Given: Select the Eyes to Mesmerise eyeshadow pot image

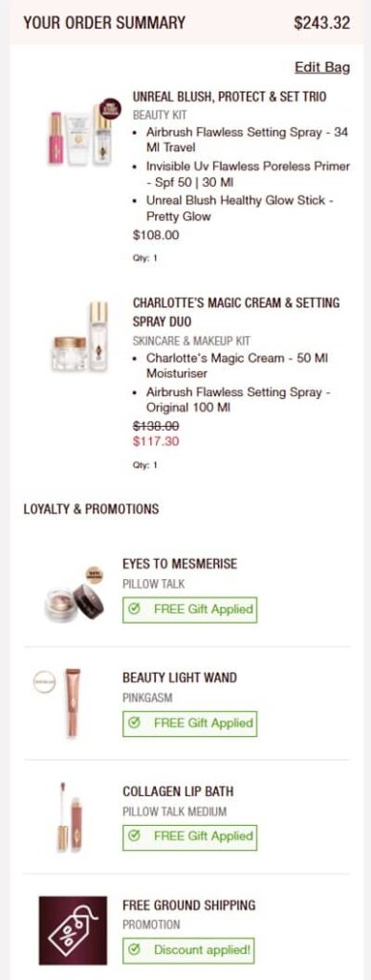Looking at the screenshot, I should 74,595.
